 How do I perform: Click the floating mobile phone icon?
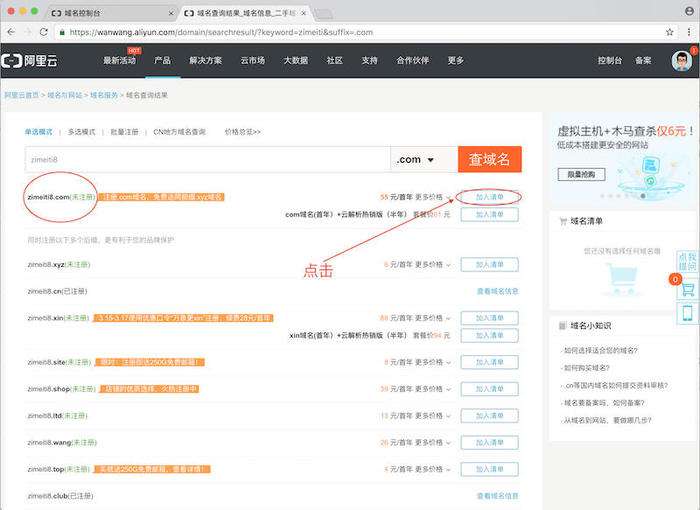(x=688, y=313)
